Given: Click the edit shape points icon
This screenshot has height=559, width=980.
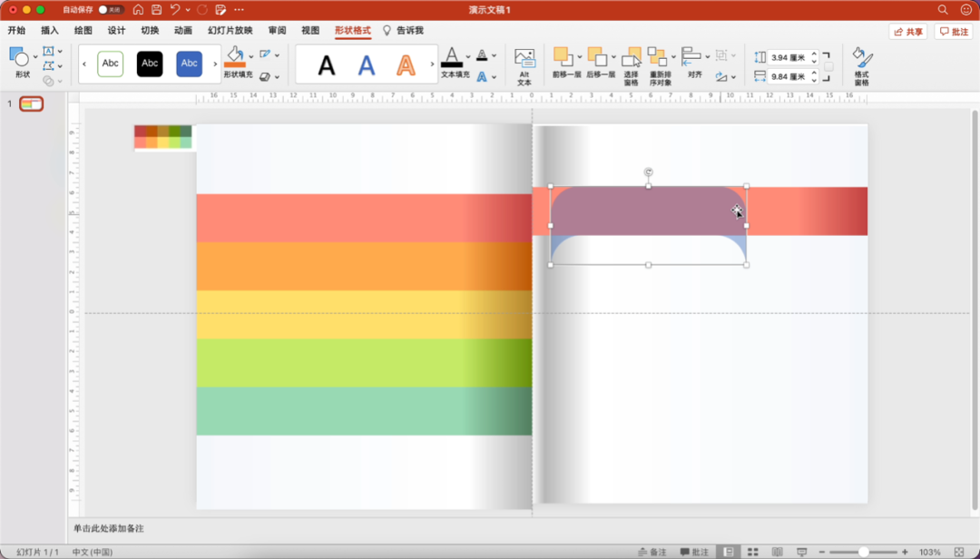Looking at the screenshot, I should 48,65.
